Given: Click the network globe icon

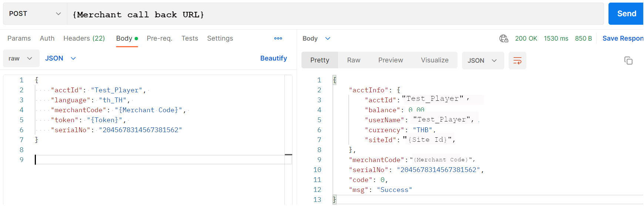Looking at the screenshot, I should coord(503,38).
